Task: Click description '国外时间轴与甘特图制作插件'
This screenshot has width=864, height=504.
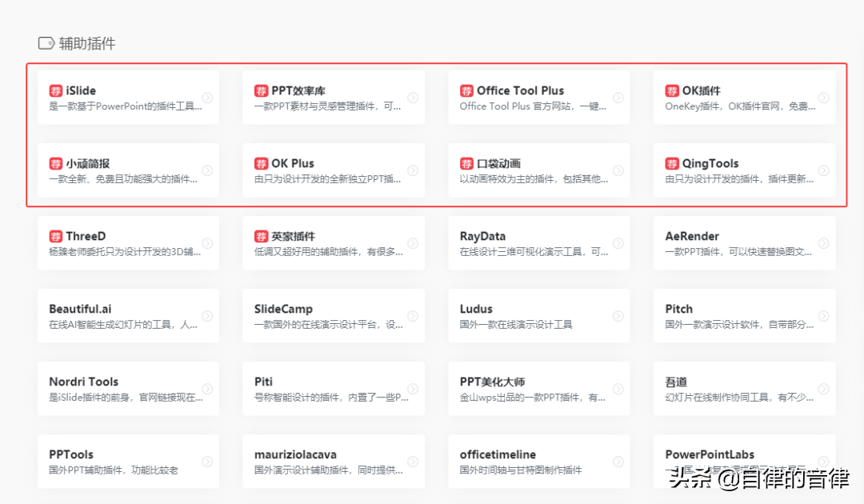Action: pos(521,470)
